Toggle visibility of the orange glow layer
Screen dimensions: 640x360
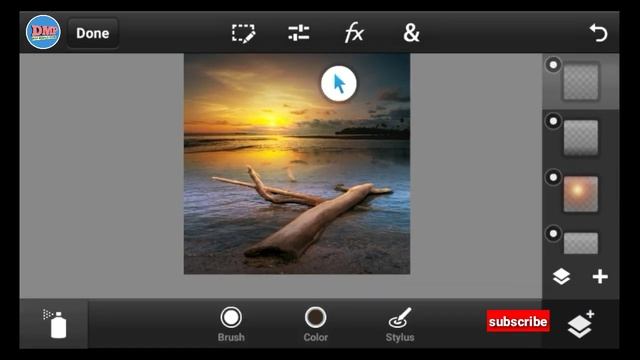pyautogui.click(x=553, y=178)
